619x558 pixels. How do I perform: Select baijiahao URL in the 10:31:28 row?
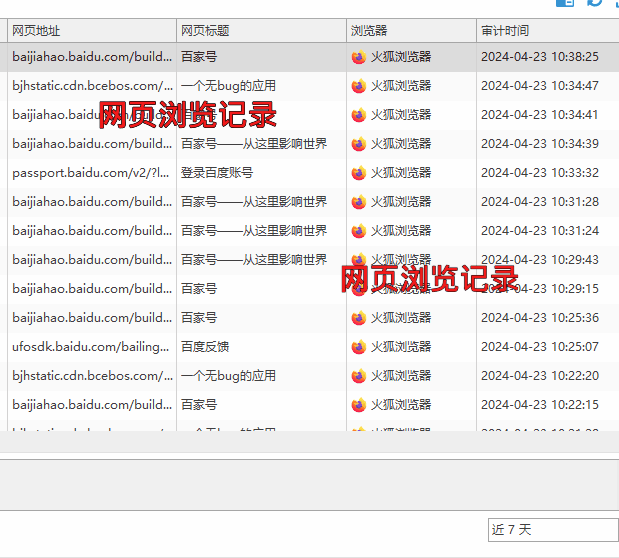(92, 202)
